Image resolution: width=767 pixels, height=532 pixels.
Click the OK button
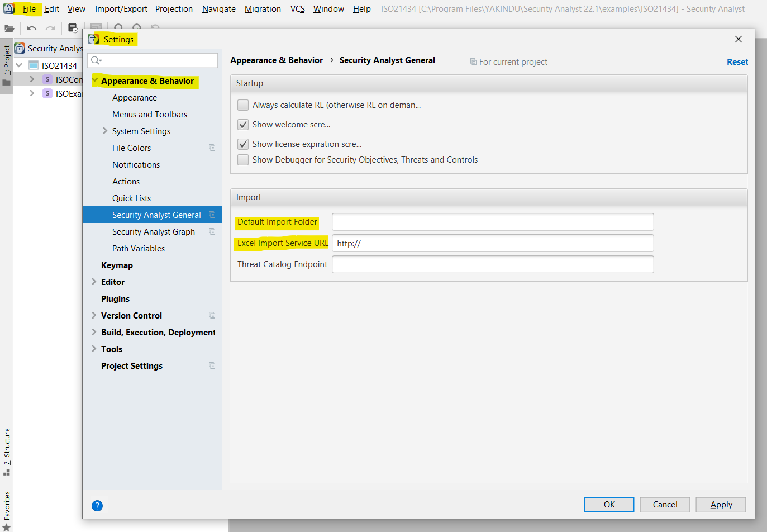[x=609, y=505]
